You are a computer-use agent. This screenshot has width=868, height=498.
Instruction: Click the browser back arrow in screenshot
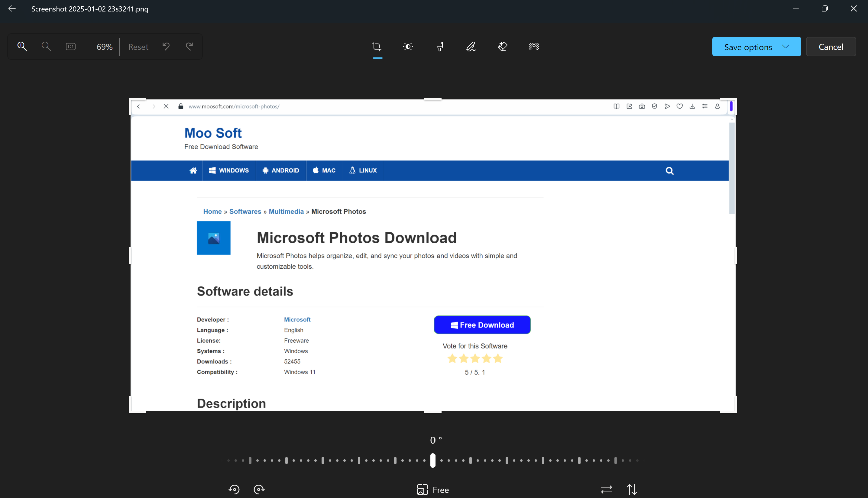tap(138, 106)
